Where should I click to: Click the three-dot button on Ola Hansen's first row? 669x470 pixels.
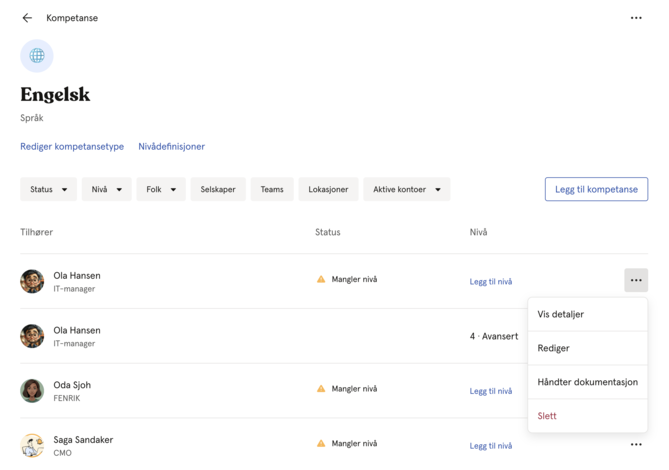[x=636, y=280]
